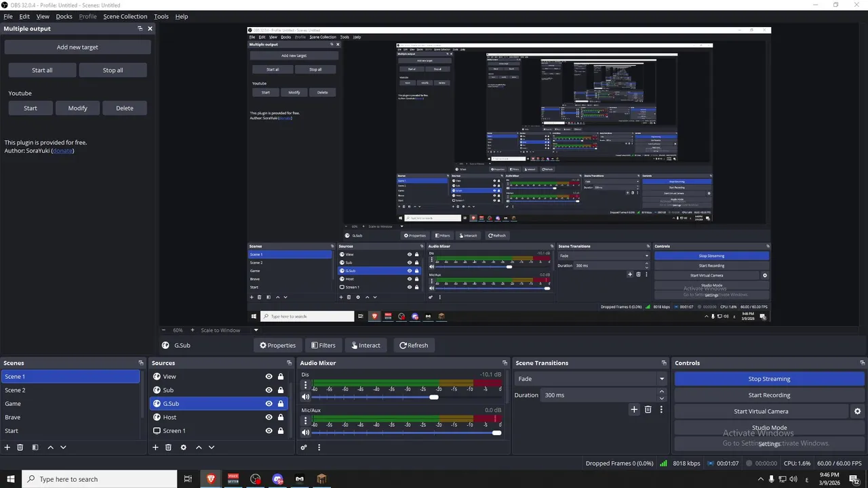Viewport: 868px width, 488px height.
Task: Open Brave browser from taskbar
Action: (x=210, y=479)
